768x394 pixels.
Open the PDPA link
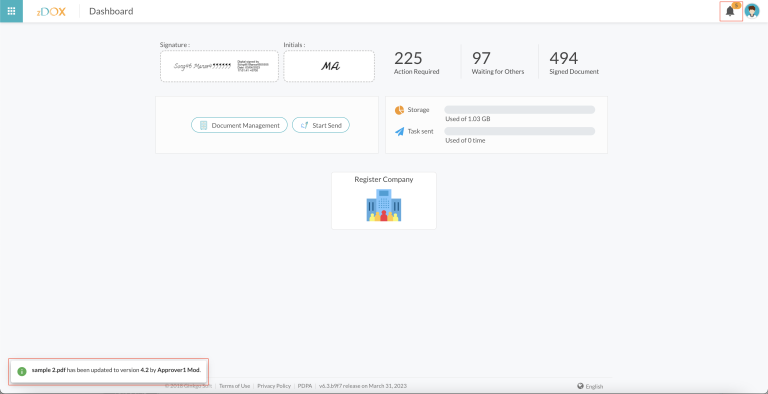point(305,386)
